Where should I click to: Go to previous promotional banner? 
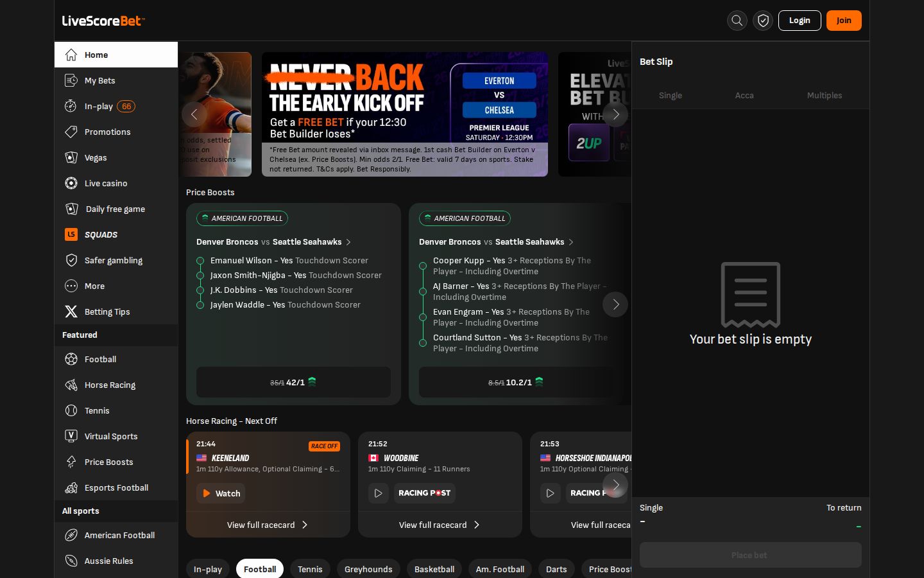(x=194, y=114)
